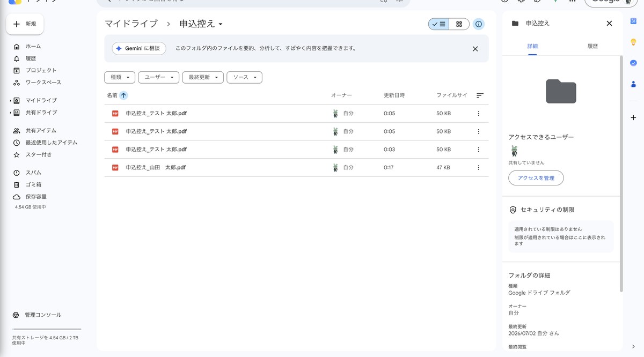644x357 pixels.
Task: Open the スパム section
Action: tap(33, 173)
